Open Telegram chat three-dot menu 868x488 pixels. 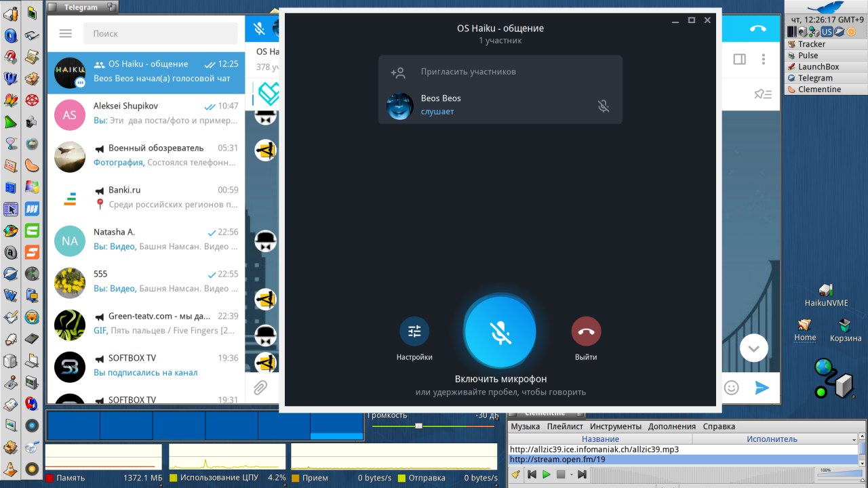(x=764, y=59)
